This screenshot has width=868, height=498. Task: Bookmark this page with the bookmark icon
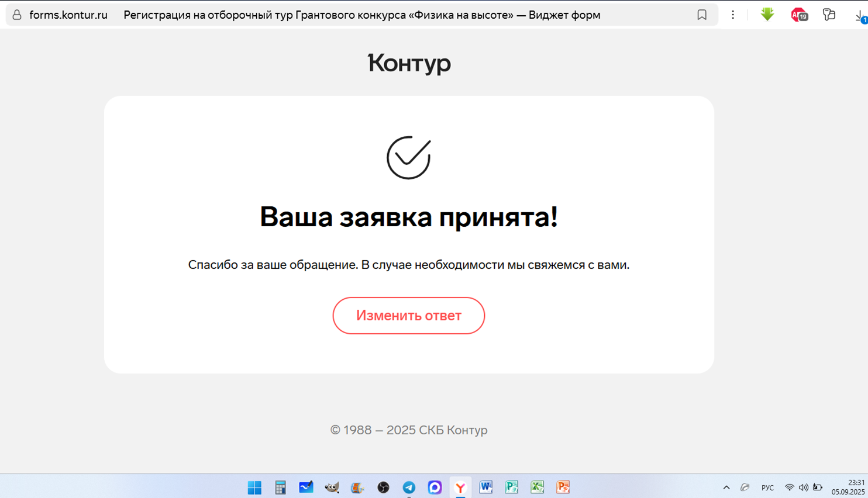pyautogui.click(x=701, y=15)
